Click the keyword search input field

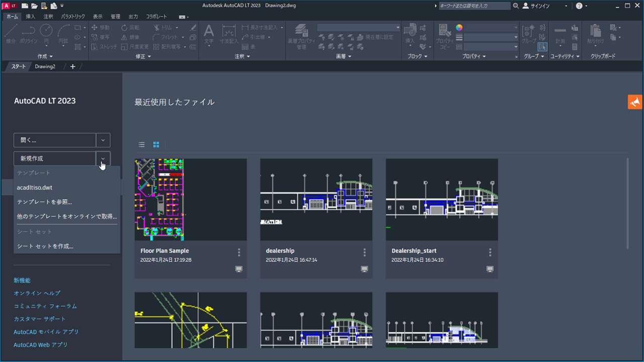click(x=474, y=6)
